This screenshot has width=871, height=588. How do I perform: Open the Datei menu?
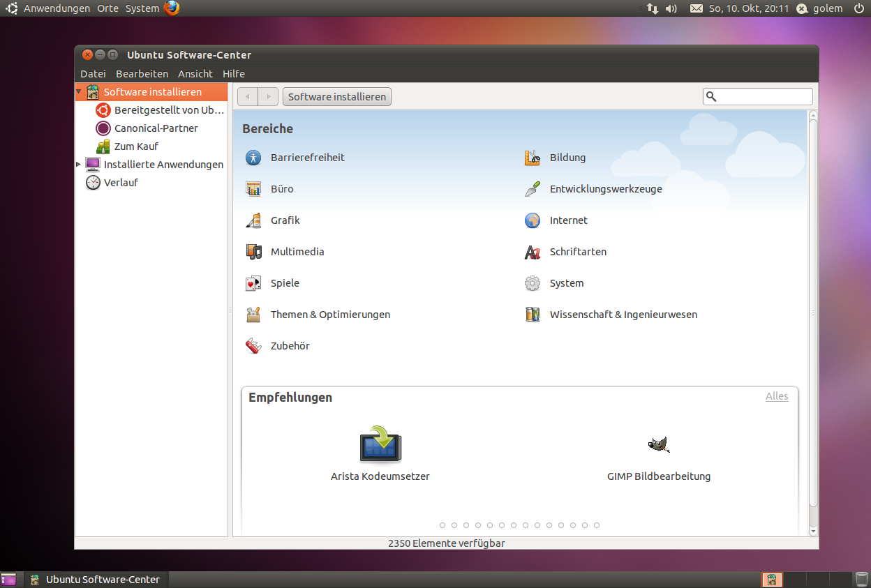pos(93,74)
